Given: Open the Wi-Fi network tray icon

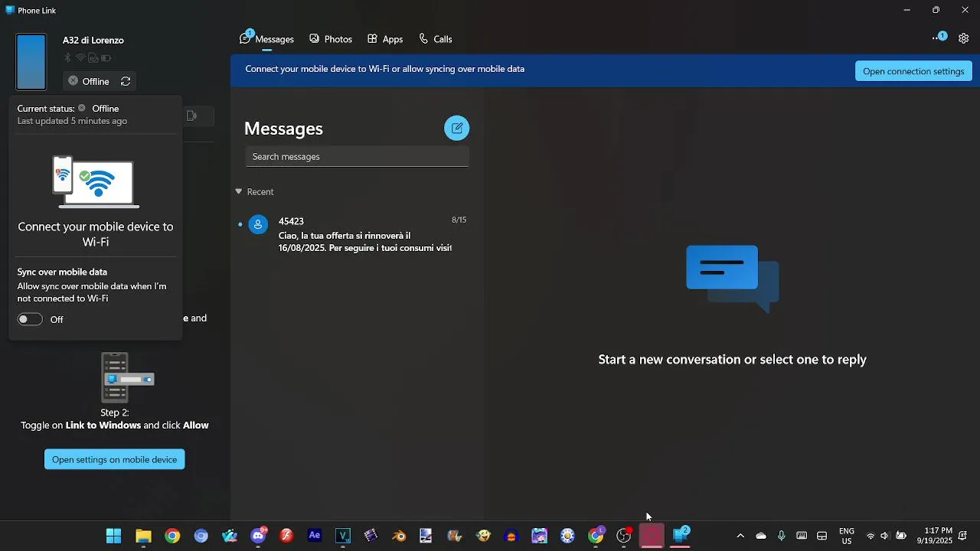Looking at the screenshot, I should point(871,536).
